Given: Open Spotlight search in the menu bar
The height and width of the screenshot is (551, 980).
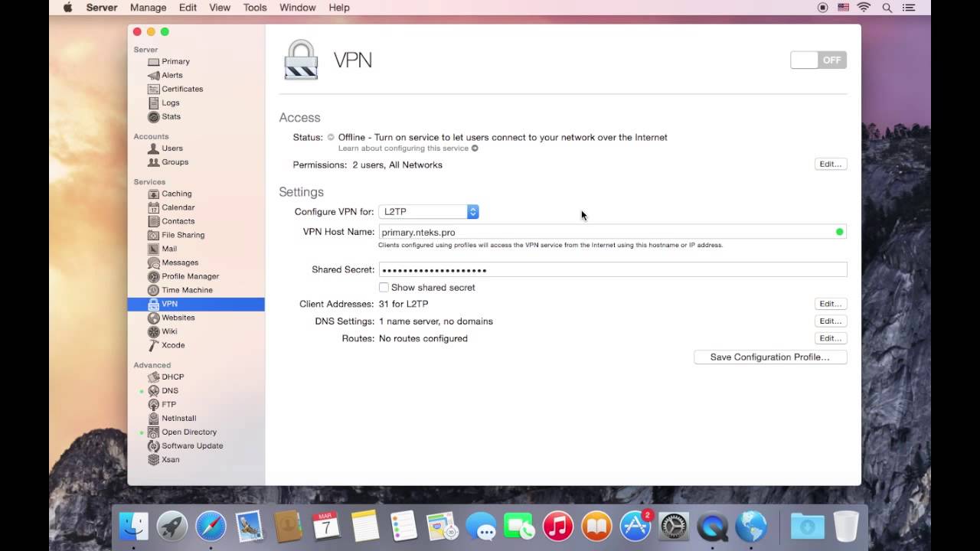Looking at the screenshot, I should (x=887, y=8).
